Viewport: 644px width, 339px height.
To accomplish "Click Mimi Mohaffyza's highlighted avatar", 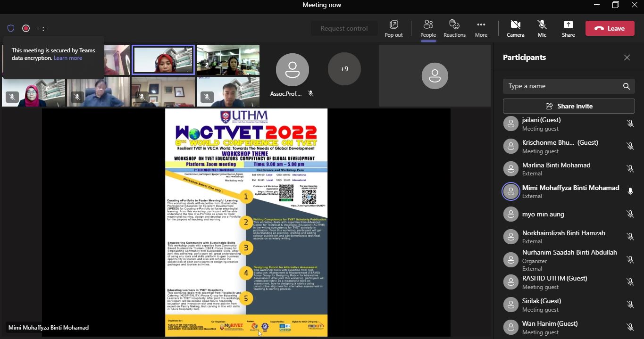I will pyautogui.click(x=510, y=191).
